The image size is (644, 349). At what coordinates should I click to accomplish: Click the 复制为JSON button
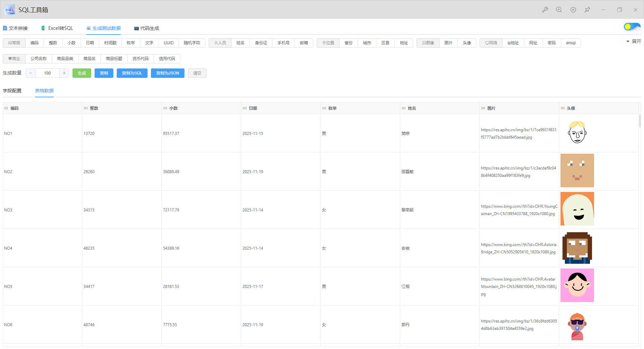pyautogui.click(x=167, y=73)
